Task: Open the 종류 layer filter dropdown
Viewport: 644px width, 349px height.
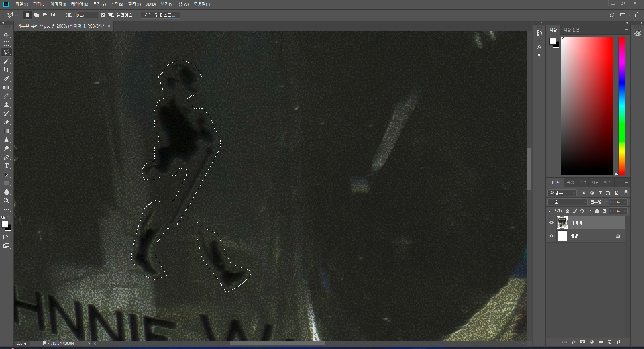Action: point(562,193)
